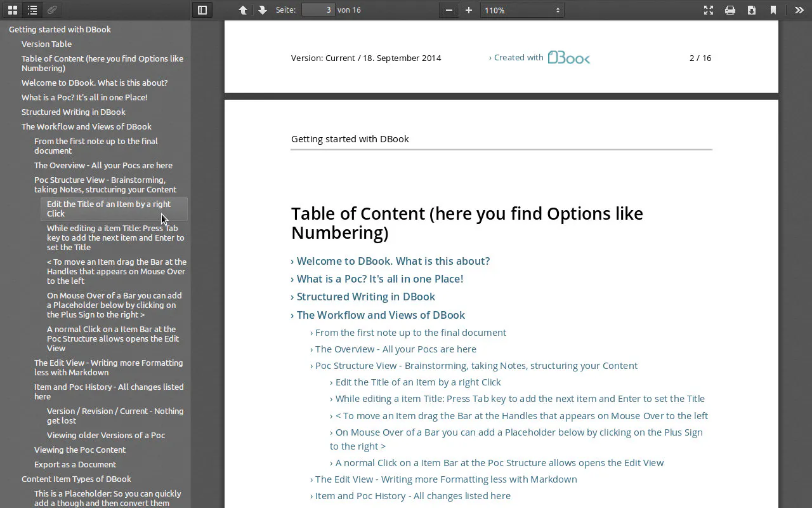Select 'Getting started with DBook' outline item
Viewport: 812px width, 508px height.
60,29
